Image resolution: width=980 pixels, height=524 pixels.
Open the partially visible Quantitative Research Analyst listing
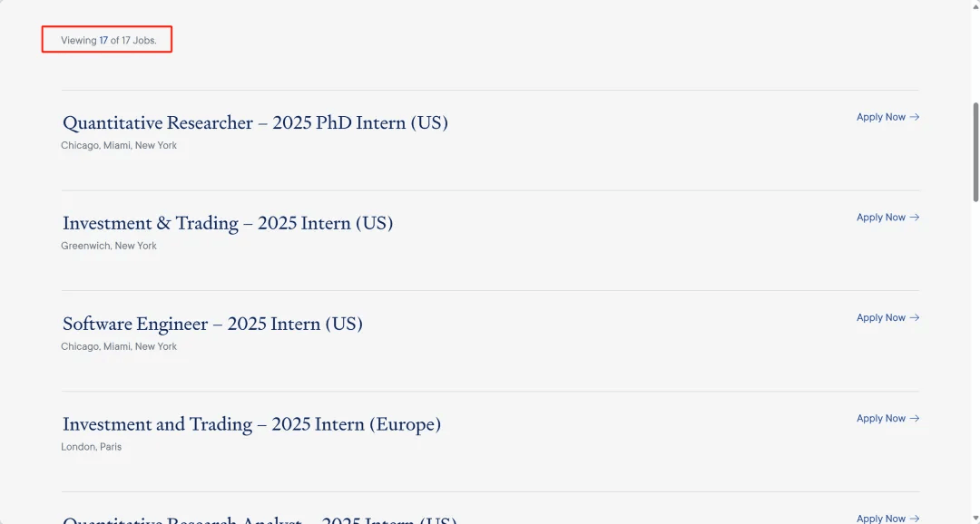pos(260,519)
